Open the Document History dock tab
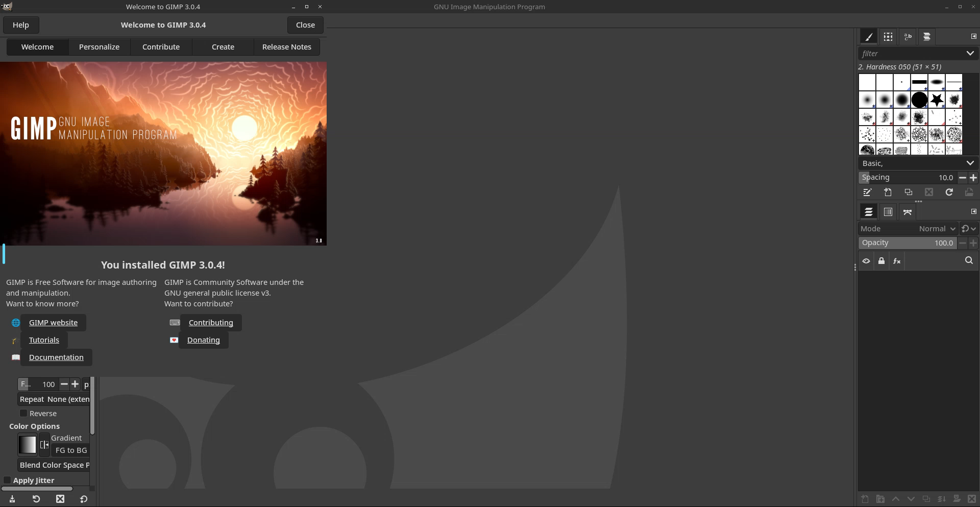 click(926, 37)
